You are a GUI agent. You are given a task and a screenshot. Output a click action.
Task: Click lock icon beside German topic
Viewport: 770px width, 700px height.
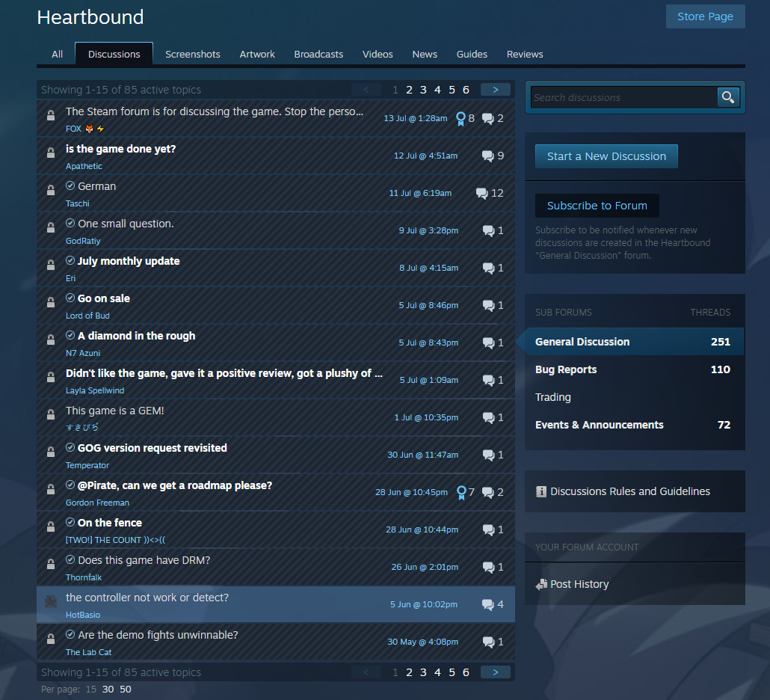pyautogui.click(x=51, y=190)
